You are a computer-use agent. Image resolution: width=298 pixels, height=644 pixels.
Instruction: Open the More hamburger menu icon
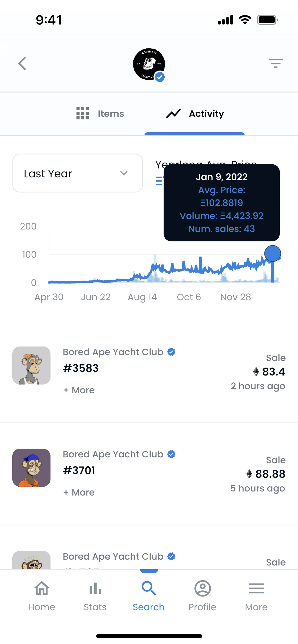click(x=256, y=589)
